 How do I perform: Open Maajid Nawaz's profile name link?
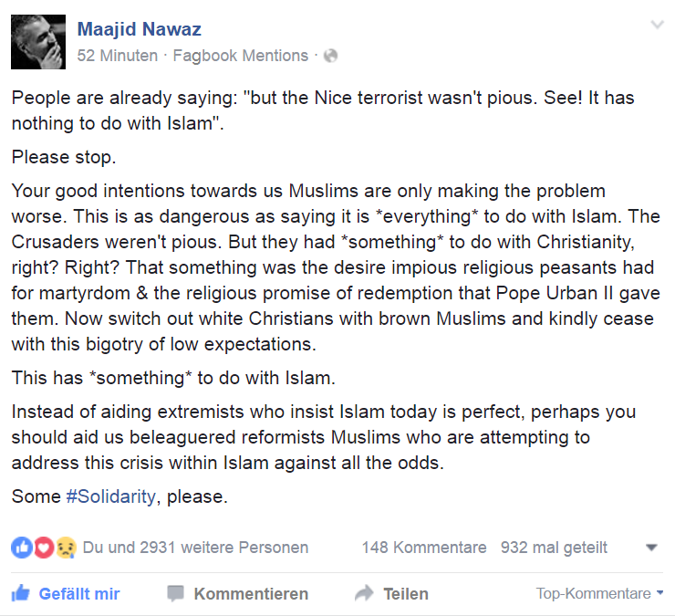pyautogui.click(x=139, y=29)
